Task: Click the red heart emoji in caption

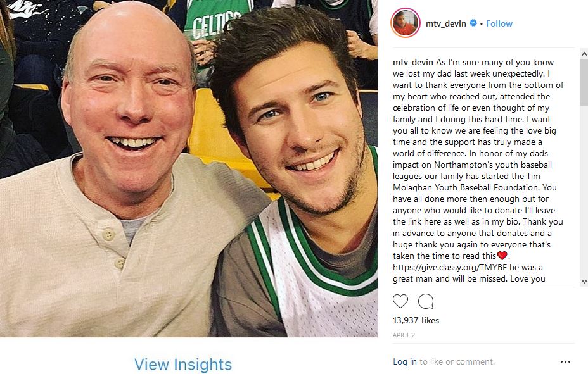Action: [x=502, y=256]
